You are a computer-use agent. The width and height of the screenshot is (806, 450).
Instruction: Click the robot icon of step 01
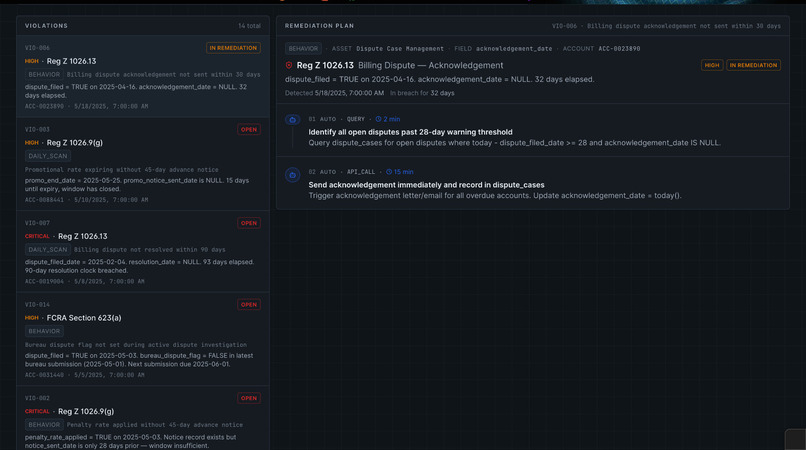[x=292, y=120]
